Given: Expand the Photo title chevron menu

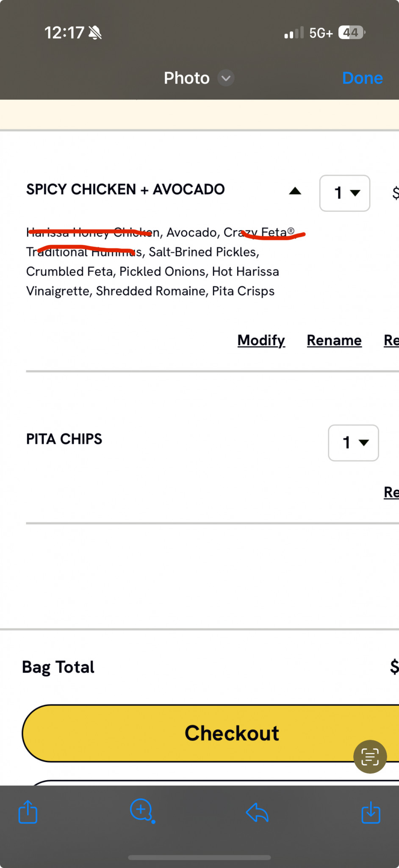Looking at the screenshot, I should click(x=226, y=78).
